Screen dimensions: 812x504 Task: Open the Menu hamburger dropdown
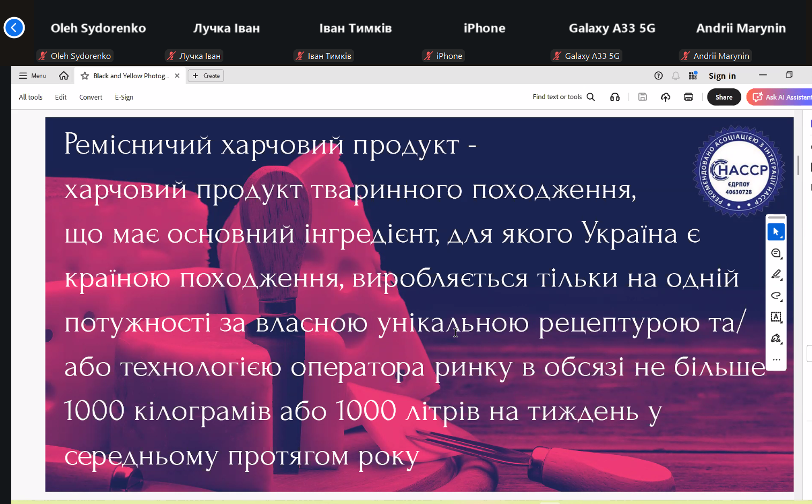33,76
